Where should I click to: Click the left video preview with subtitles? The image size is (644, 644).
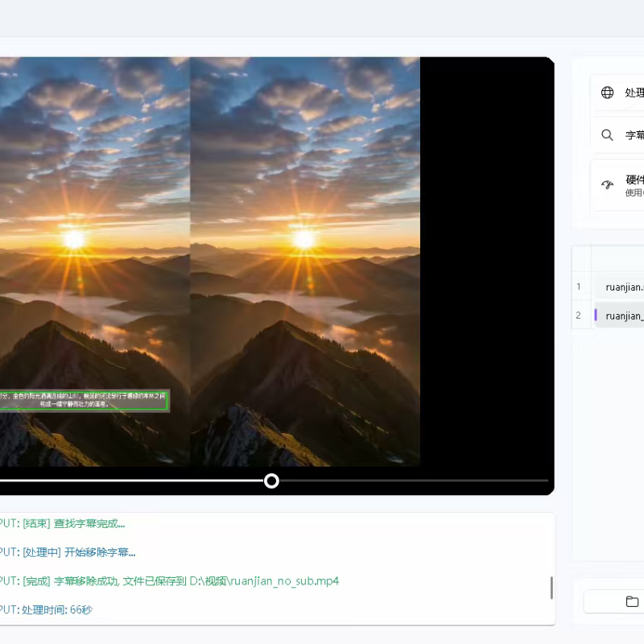tap(95, 262)
